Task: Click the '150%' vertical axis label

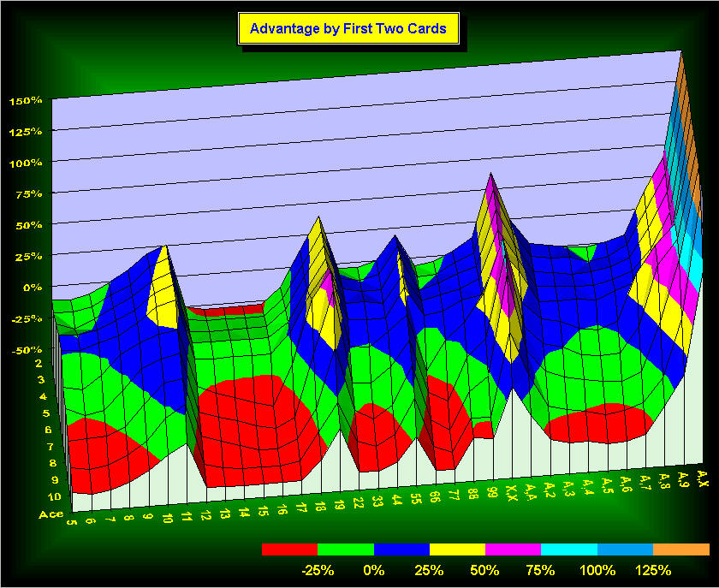Action: [26, 101]
